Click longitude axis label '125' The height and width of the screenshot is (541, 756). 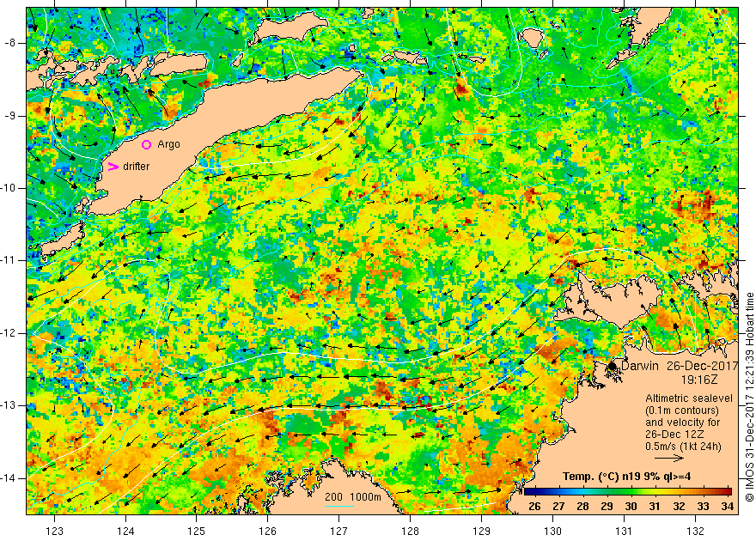196,531
